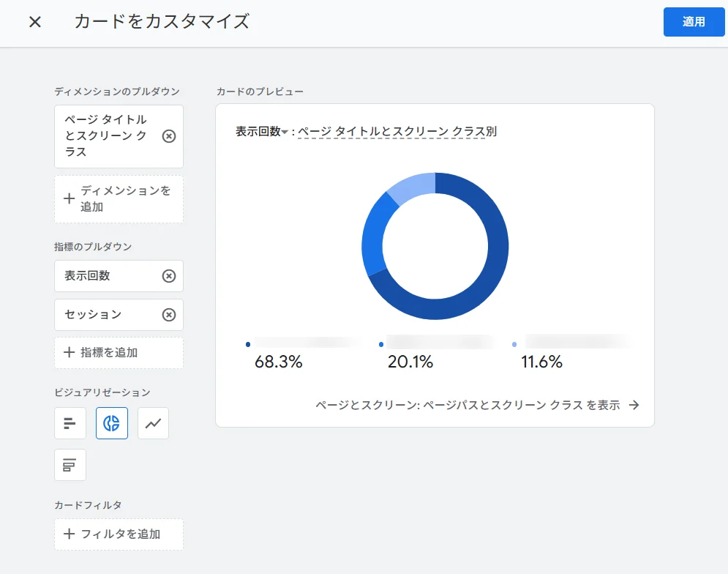Click the arrow next to ページパスとスクリーン クラス を表示
Screen dimensions: 728x574
click(634, 406)
